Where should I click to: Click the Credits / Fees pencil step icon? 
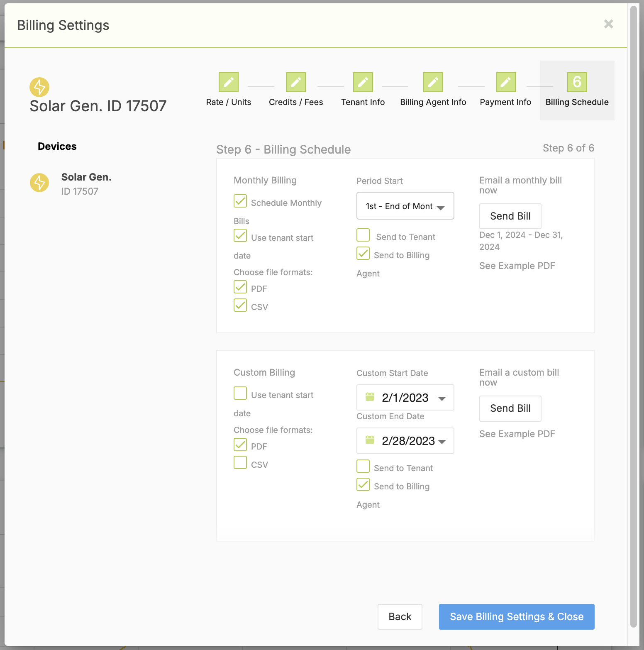[x=296, y=82]
